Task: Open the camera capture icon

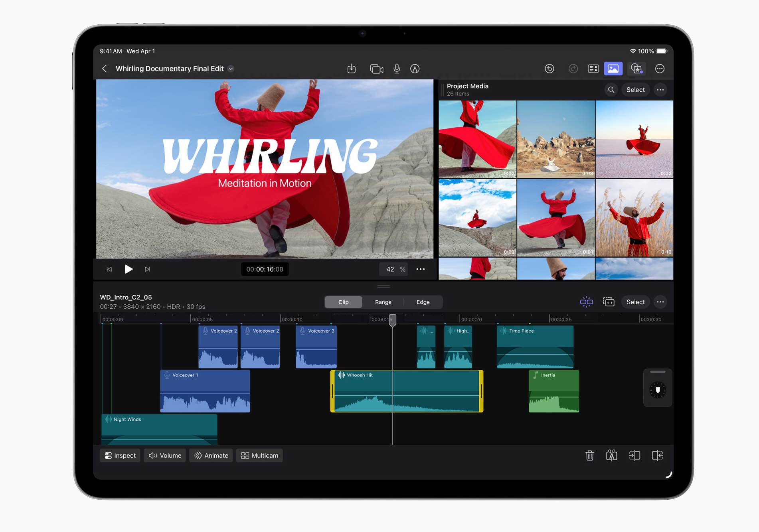Action: (376, 69)
